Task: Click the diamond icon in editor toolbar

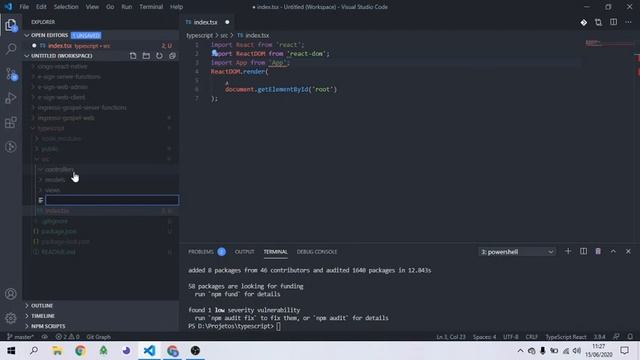Action: [x=584, y=22]
